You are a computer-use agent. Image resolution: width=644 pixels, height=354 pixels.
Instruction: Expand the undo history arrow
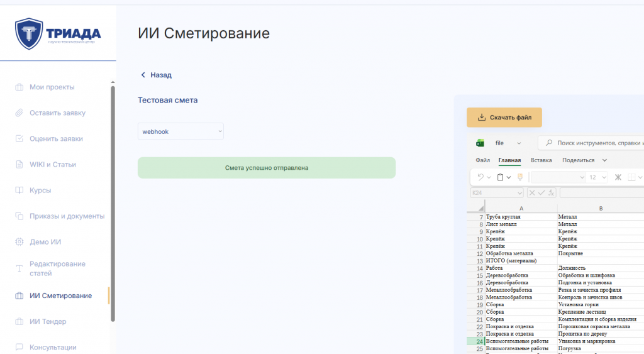pyautogui.click(x=489, y=177)
